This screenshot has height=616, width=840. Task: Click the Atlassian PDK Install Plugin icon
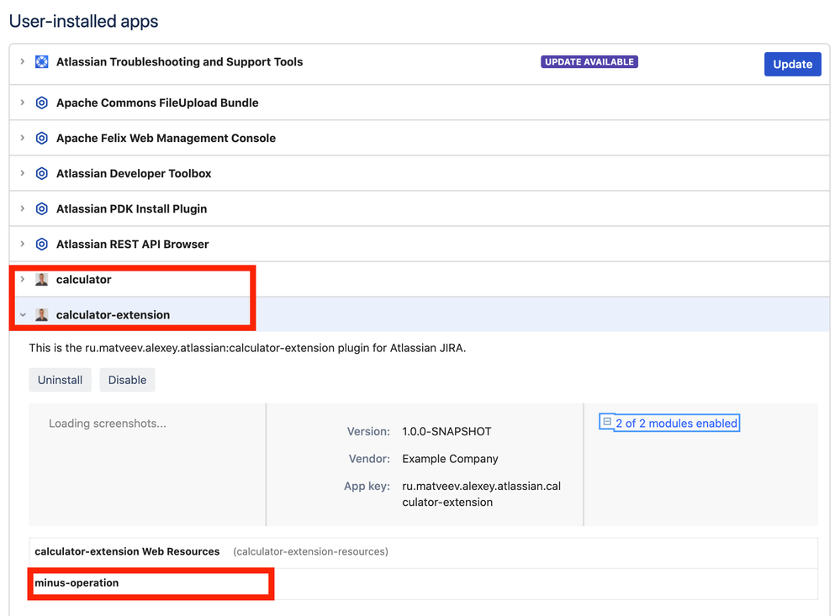(x=42, y=209)
